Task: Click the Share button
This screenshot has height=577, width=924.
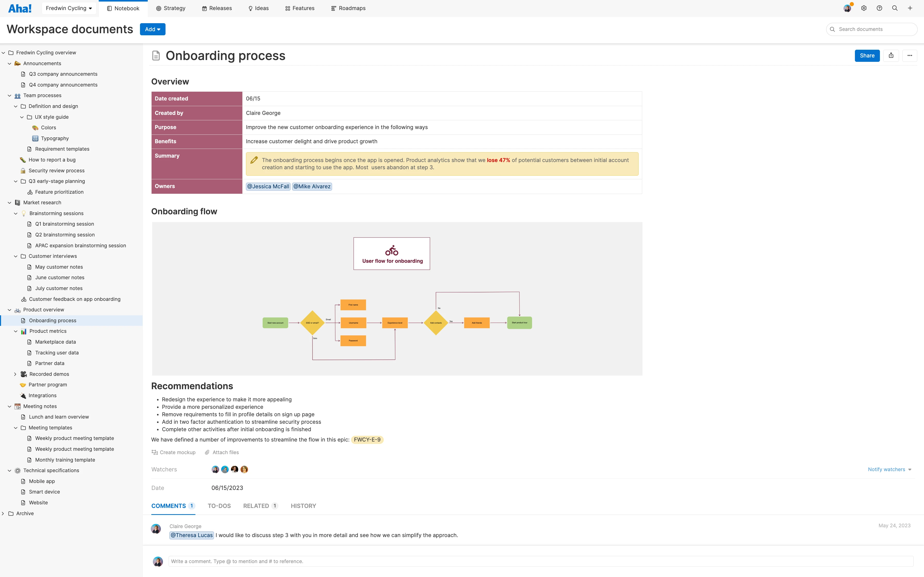Action: click(867, 55)
